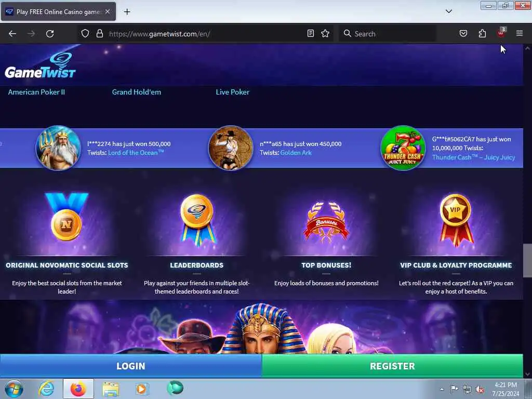Click the Thunder Cash Juicy Juicy thumbnail

click(403, 148)
